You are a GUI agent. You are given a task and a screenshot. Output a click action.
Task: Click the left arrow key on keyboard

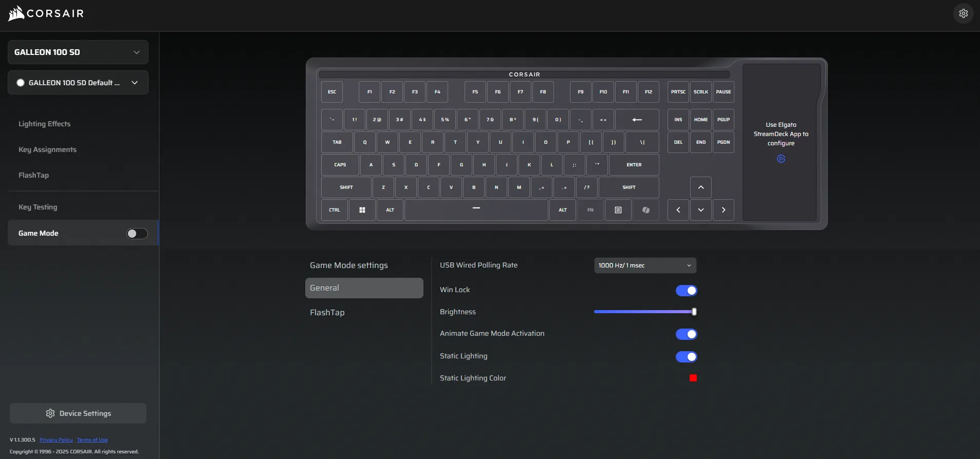click(x=678, y=210)
